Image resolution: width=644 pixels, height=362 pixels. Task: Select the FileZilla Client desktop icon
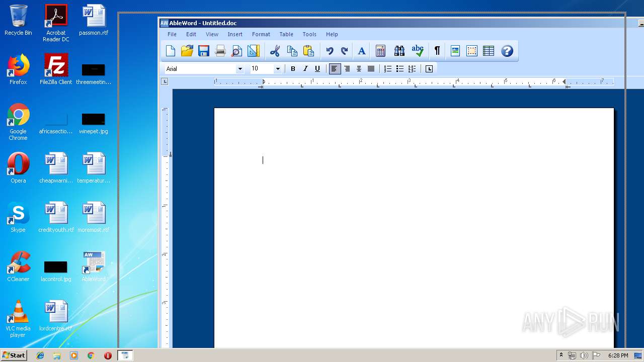pos(56,70)
